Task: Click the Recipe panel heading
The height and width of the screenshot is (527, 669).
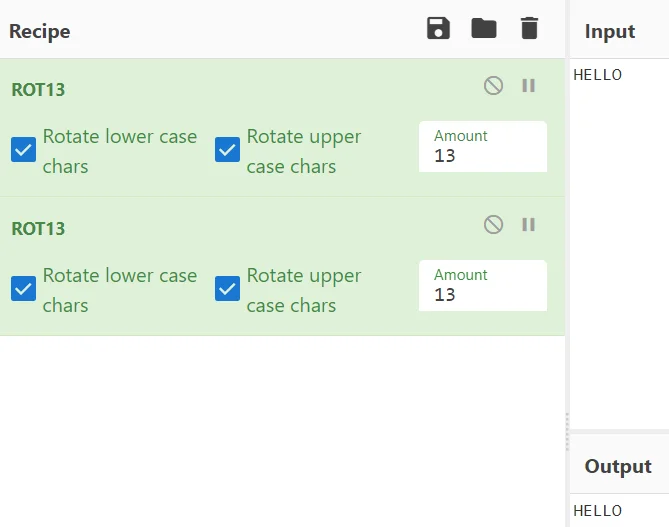Action: tap(40, 31)
